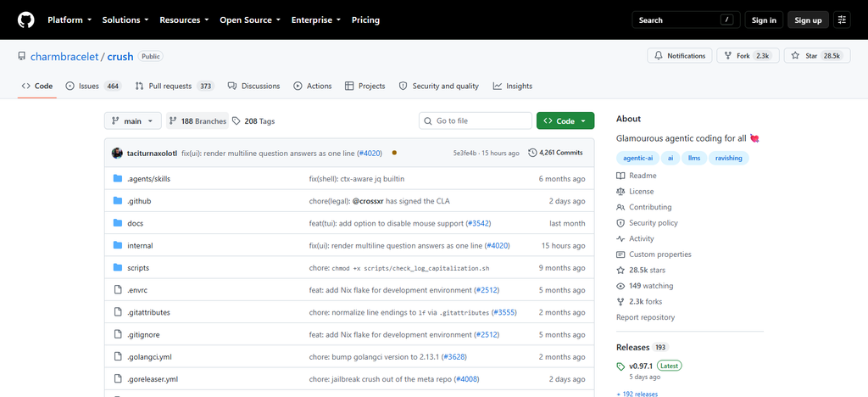Open pull request #3555 link
The image size is (868, 397).
pyautogui.click(x=504, y=312)
